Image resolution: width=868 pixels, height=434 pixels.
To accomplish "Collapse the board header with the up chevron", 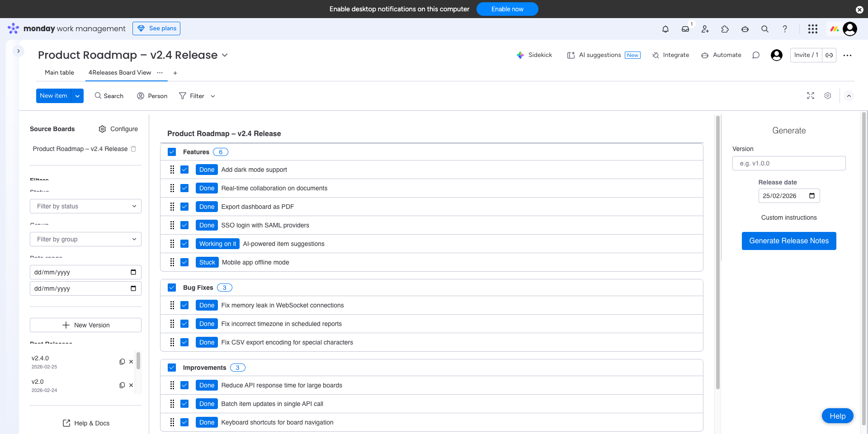I will click(849, 96).
